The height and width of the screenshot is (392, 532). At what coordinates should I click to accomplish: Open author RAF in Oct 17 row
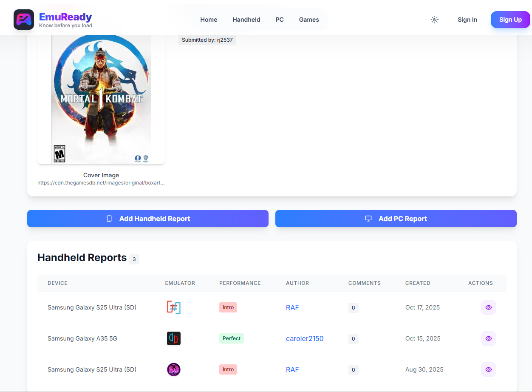click(x=292, y=307)
